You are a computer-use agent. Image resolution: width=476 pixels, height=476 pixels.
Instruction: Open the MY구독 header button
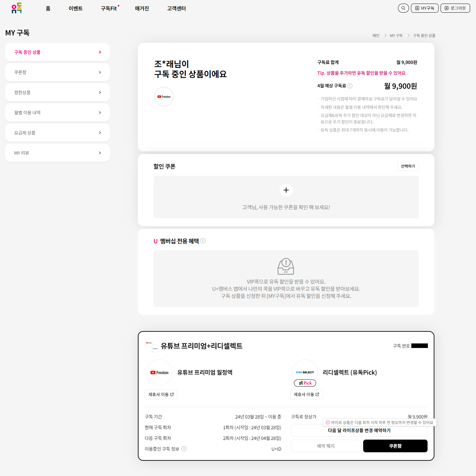pos(425,8)
